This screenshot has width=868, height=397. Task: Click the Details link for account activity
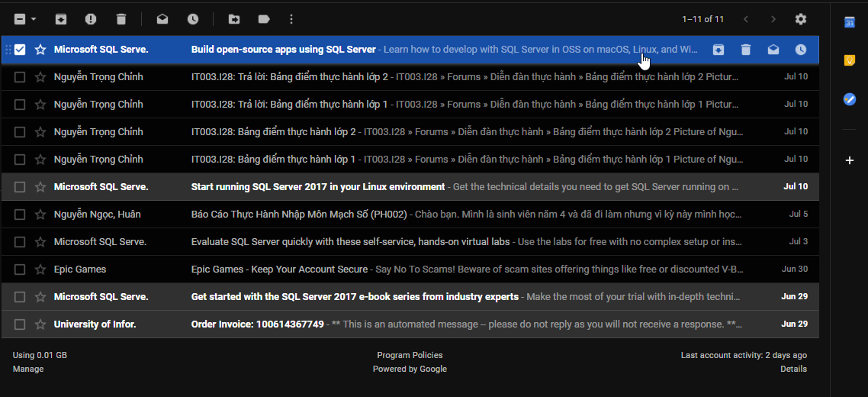click(793, 369)
